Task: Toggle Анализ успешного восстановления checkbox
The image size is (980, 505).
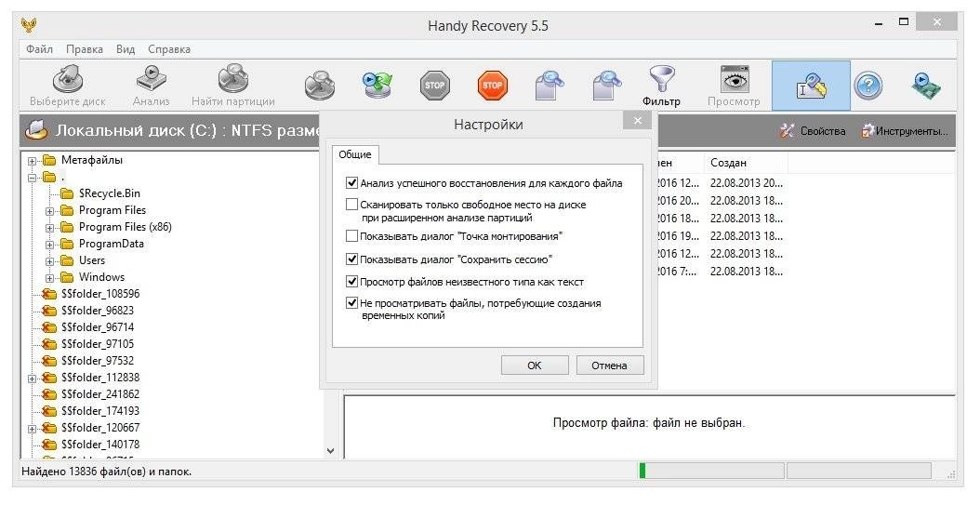Action: tap(351, 183)
